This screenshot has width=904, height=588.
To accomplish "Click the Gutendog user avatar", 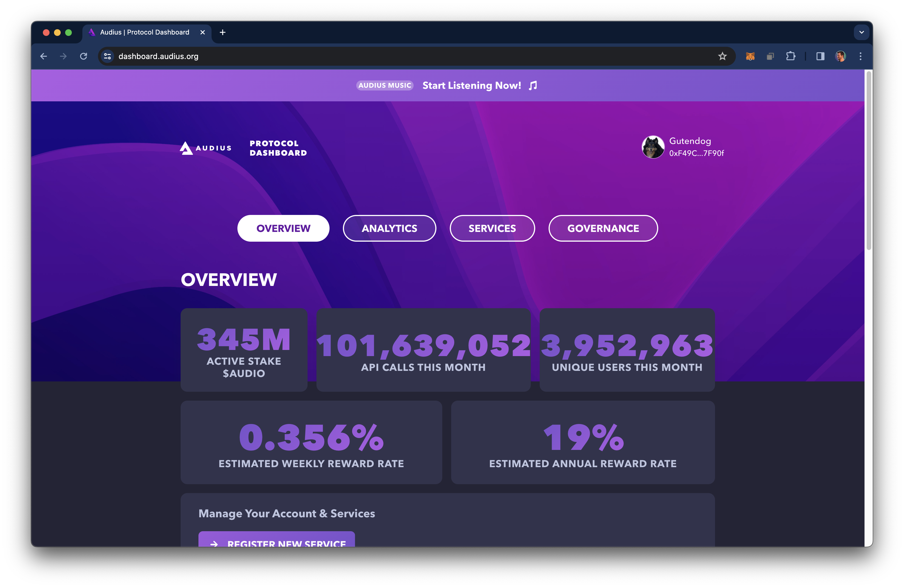I will 653,147.
